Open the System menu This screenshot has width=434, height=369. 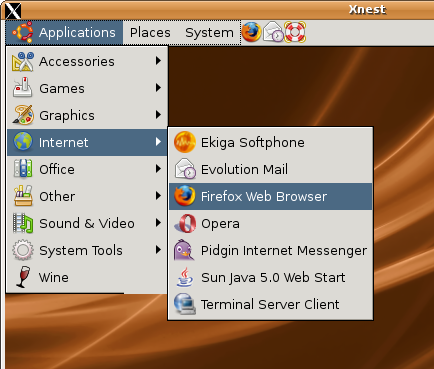(x=209, y=33)
